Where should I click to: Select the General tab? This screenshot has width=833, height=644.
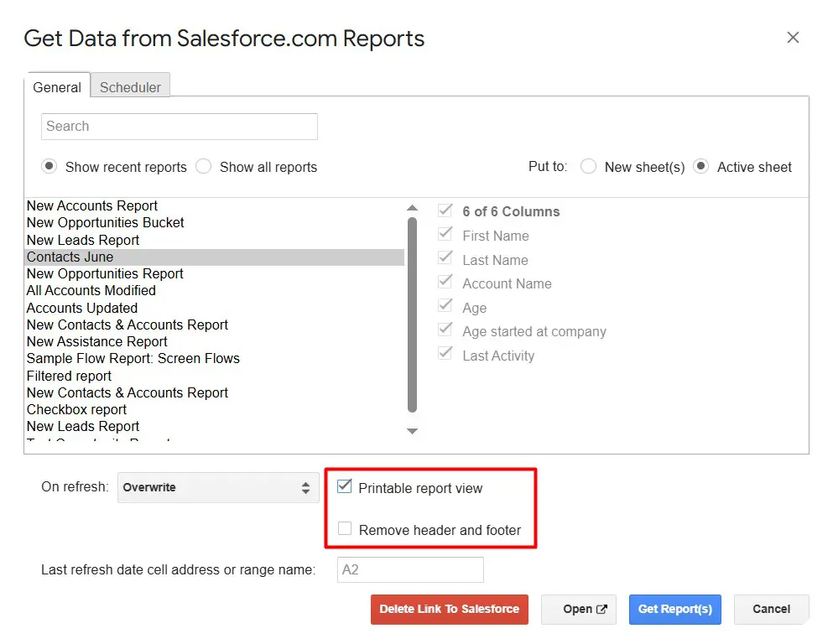[x=57, y=86]
